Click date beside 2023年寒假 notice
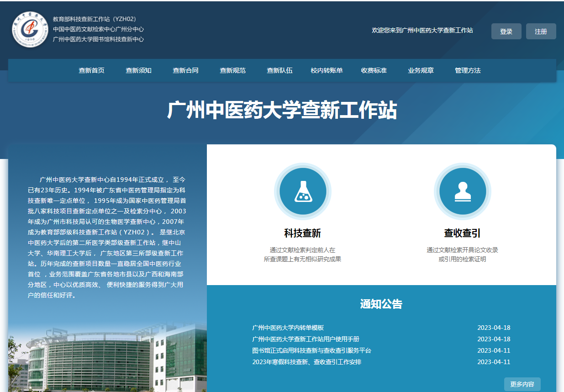The width and height of the screenshot is (564, 392). pos(494,362)
